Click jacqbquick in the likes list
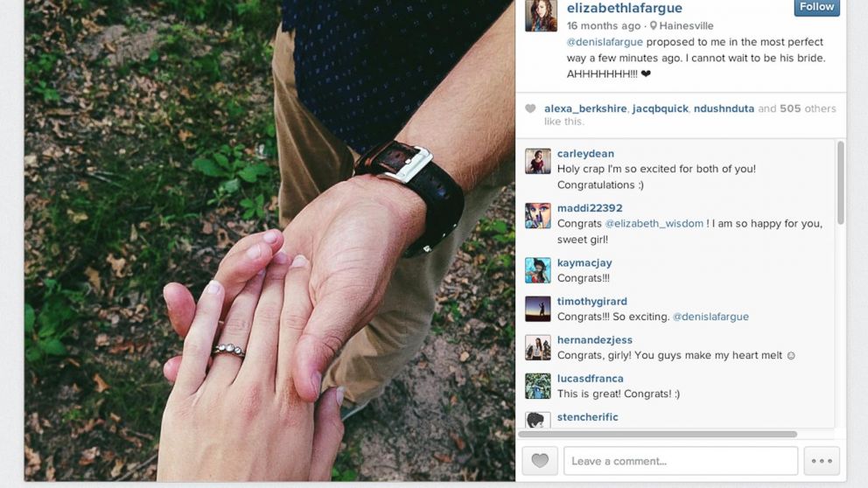The image size is (868, 488). 661,108
